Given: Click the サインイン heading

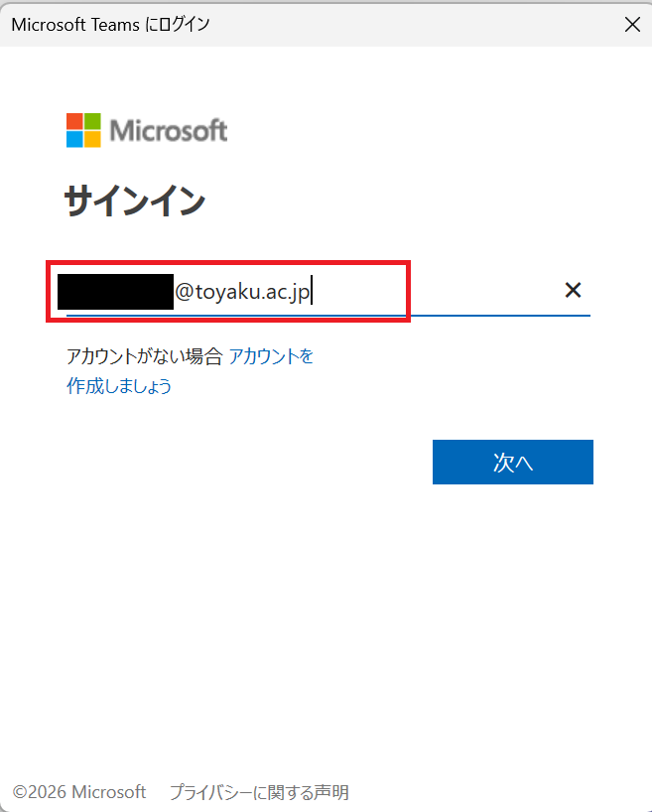Looking at the screenshot, I should pos(135,201).
